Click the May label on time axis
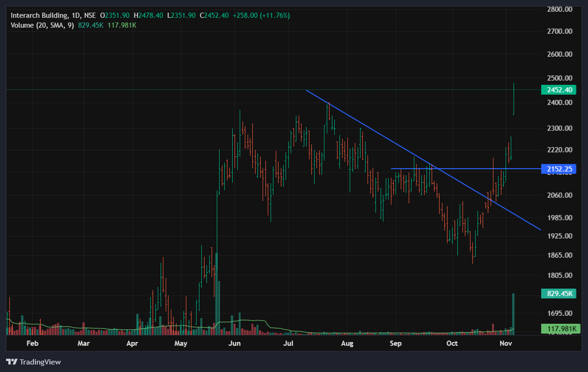The image size is (588, 372). pyautogui.click(x=181, y=344)
